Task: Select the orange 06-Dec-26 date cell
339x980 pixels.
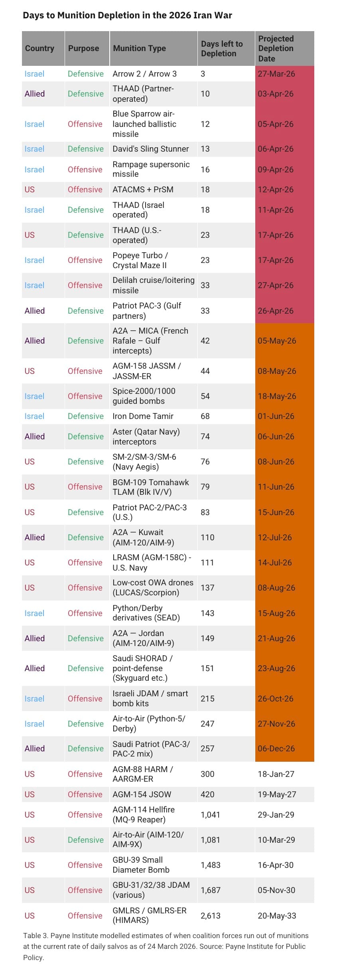Action: pos(276,749)
